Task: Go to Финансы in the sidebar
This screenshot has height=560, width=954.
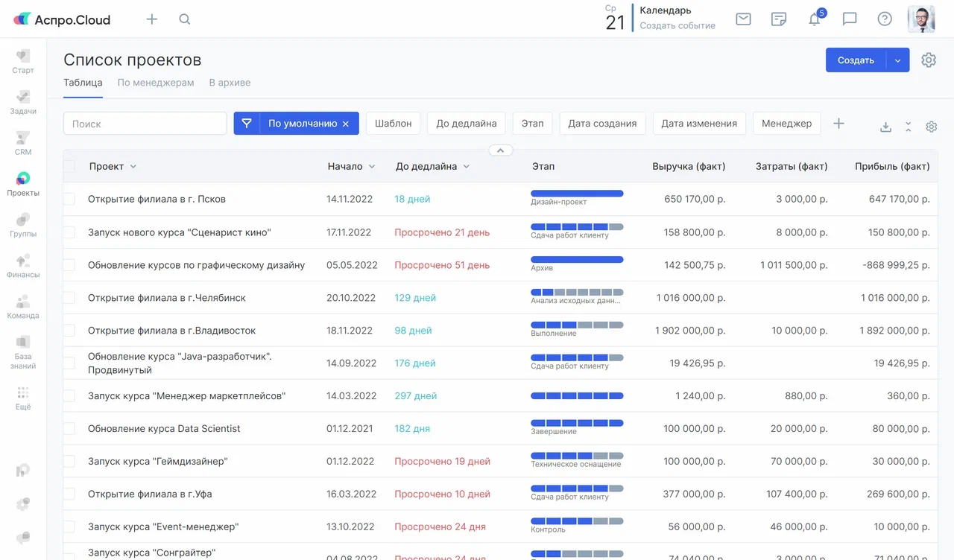Action: click(x=23, y=266)
